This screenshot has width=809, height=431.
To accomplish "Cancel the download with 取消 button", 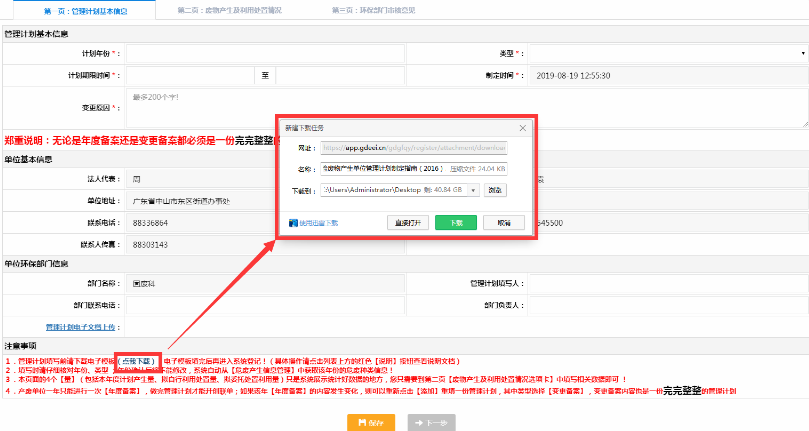I will pyautogui.click(x=504, y=222).
